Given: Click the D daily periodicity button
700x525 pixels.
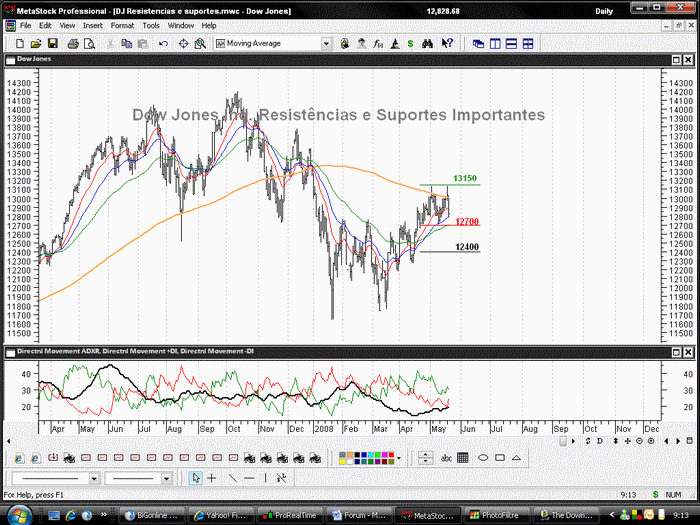Looking at the screenshot, I should point(600,441).
